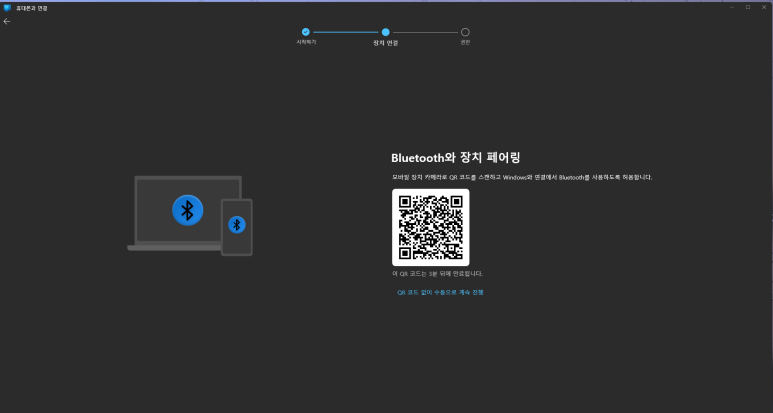Click the QR scan instruction text
This screenshot has height=413, width=773.
click(522, 177)
